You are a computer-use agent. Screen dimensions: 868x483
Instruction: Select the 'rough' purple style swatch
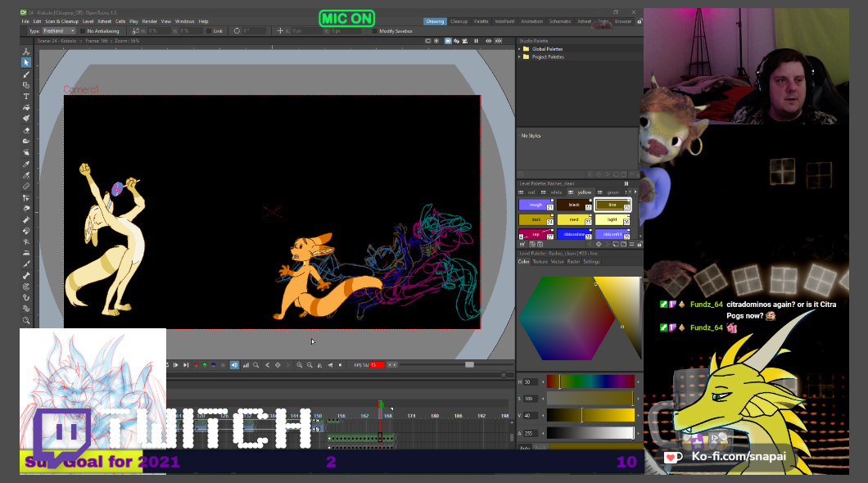pos(536,205)
